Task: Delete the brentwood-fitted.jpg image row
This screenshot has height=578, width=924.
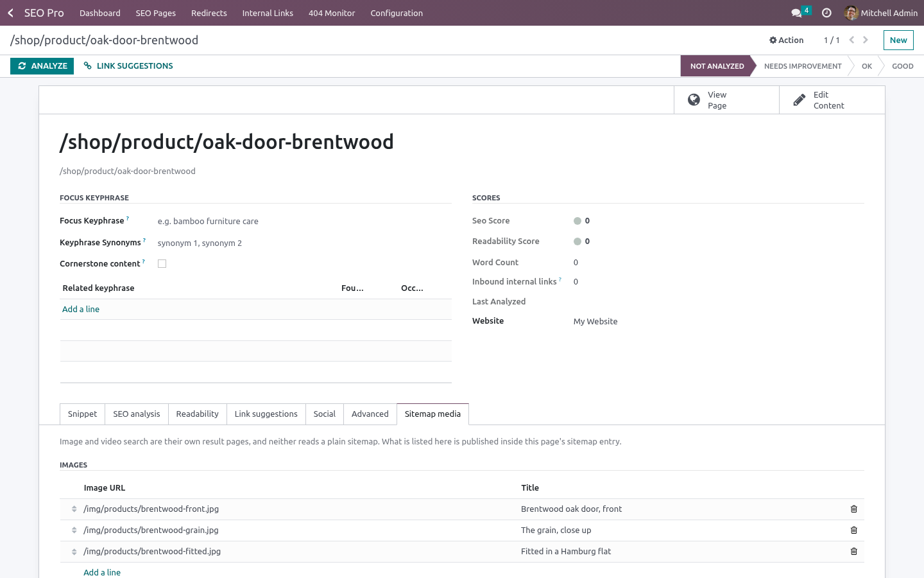Action: coord(854,552)
